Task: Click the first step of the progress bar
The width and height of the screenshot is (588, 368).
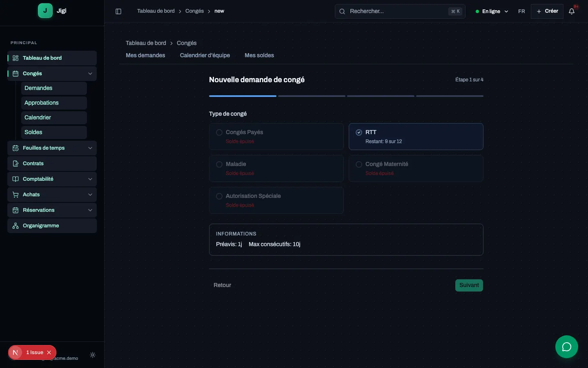Action: 243,96
